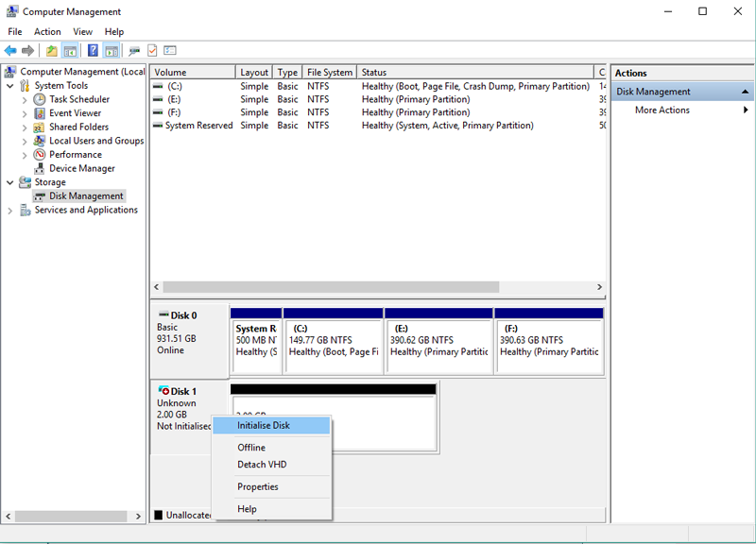
Task: Choose Initialise Disk from context menu
Action: coord(264,426)
